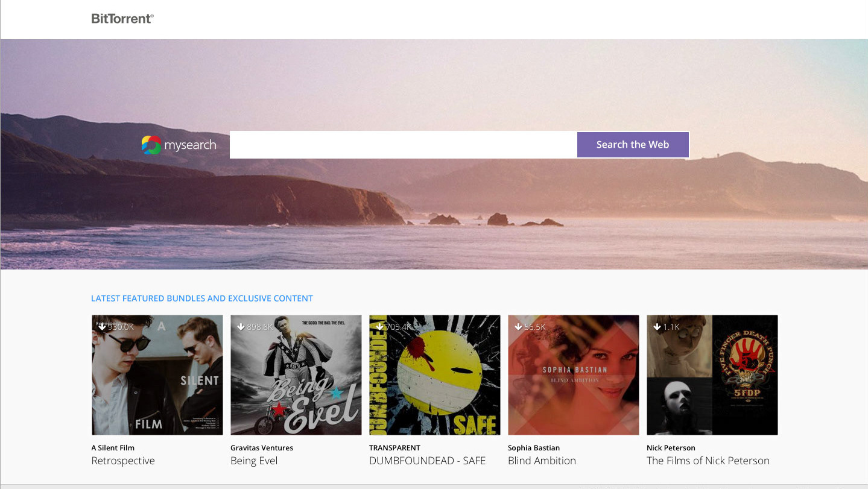The height and width of the screenshot is (489, 868).
Task: Click the Gravitas Ventures publisher name
Action: 262,448
